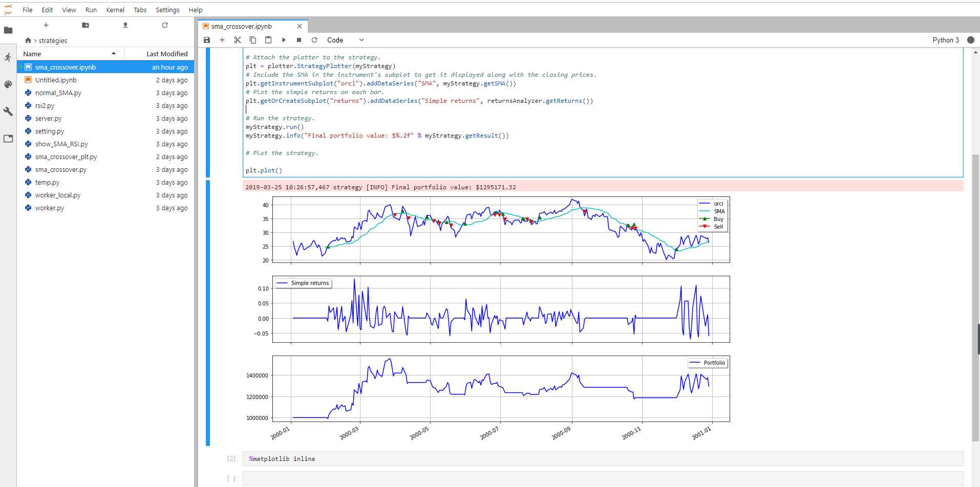The width and height of the screenshot is (980, 487).
Task: Open the cell type Code dropdown
Action: [x=346, y=40]
